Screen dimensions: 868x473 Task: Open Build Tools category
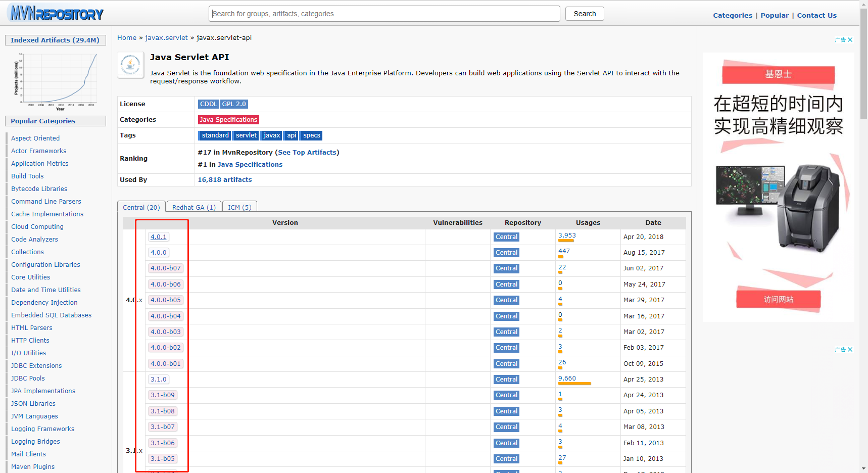click(27, 176)
